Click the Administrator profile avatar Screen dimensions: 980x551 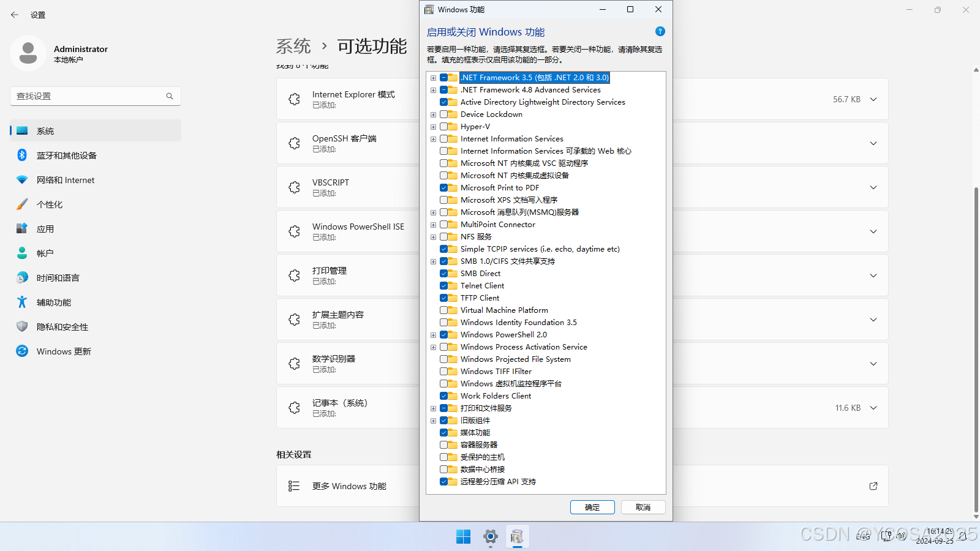click(x=28, y=53)
